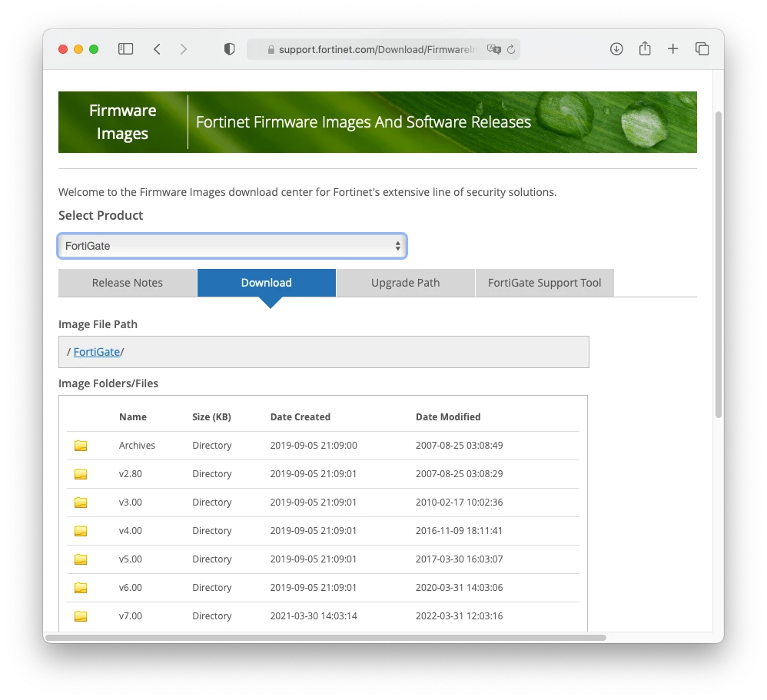Go back to previous page
Viewport: 767px width, 700px height.
click(157, 49)
